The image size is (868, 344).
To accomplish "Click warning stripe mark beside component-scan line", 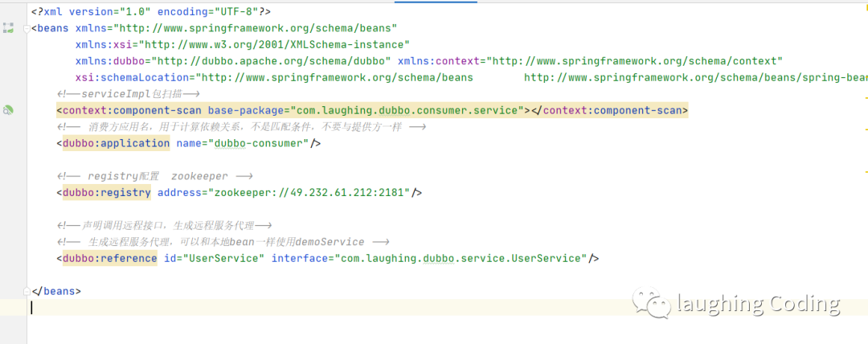I will (866, 97).
